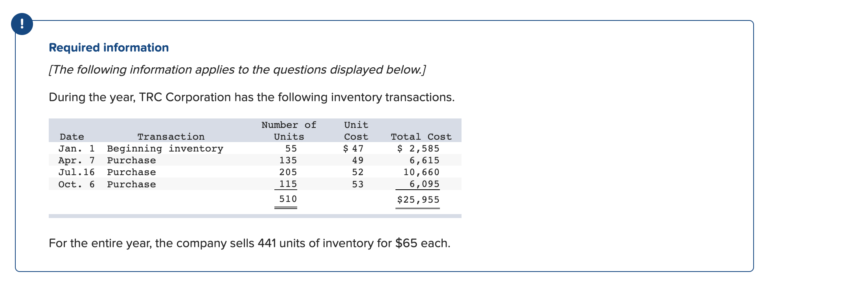Click the Date column header
This screenshot has width=868, height=281.
click(72, 137)
